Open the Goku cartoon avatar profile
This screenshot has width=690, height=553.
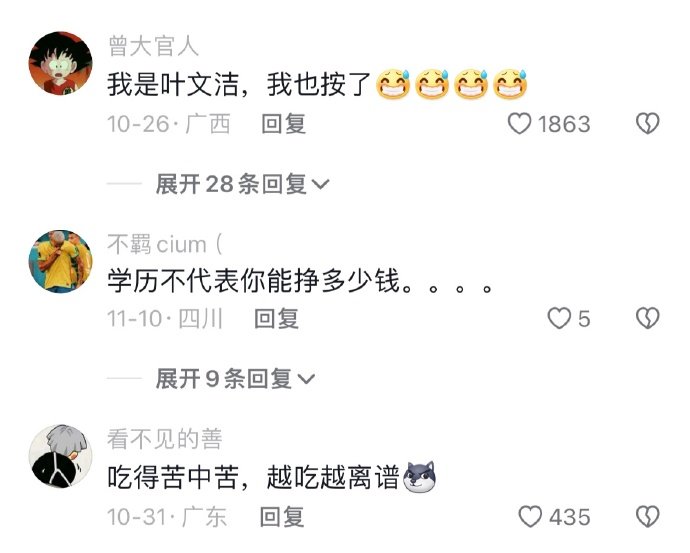pos(60,63)
